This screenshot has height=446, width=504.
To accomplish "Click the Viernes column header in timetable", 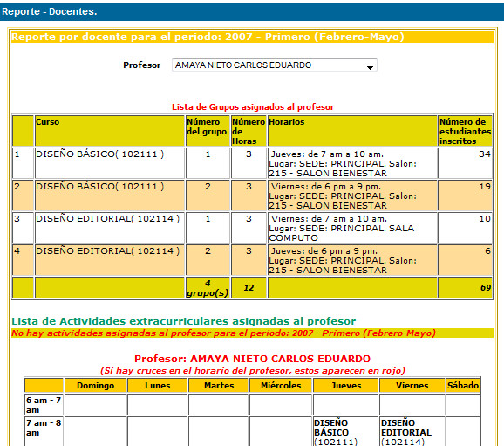I will click(412, 386).
